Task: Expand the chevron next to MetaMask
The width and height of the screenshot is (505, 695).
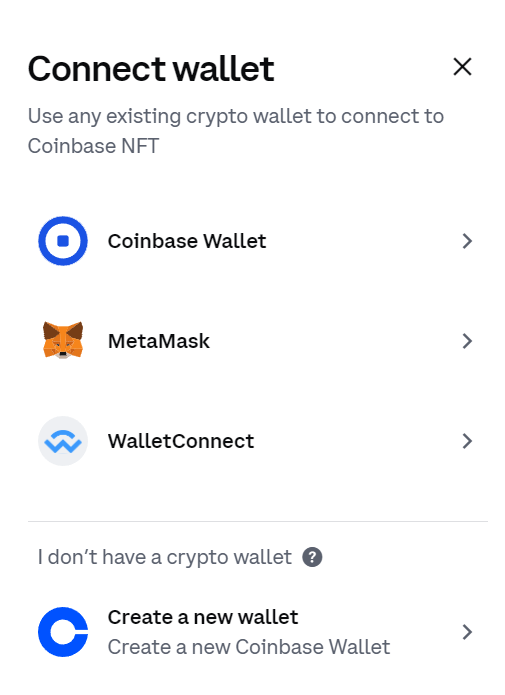Action: point(467,341)
